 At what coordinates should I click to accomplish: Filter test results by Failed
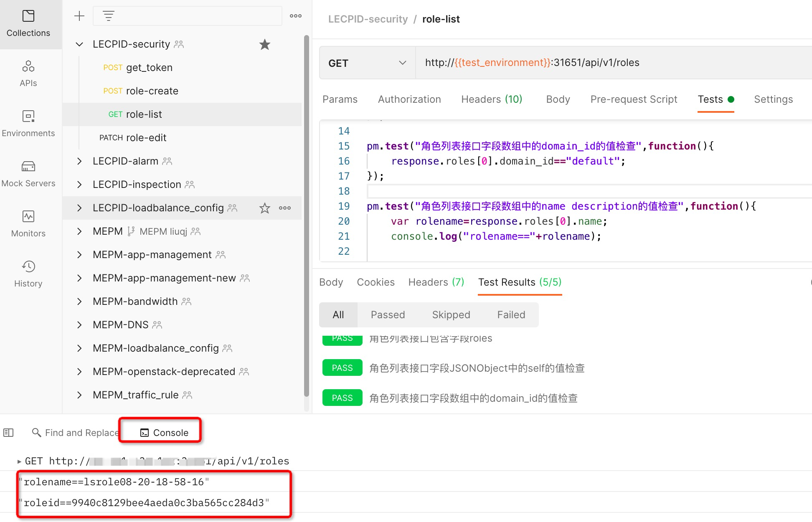point(511,315)
